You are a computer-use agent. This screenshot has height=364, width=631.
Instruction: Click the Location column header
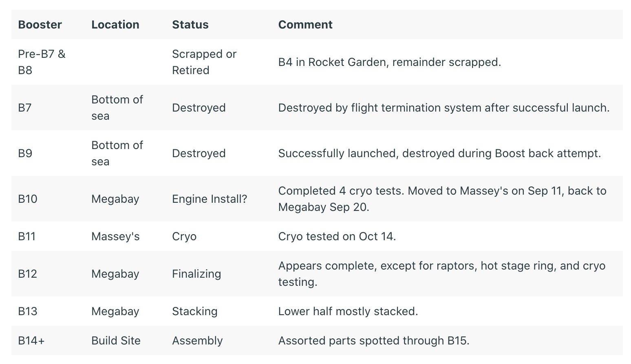(x=115, y=25)
